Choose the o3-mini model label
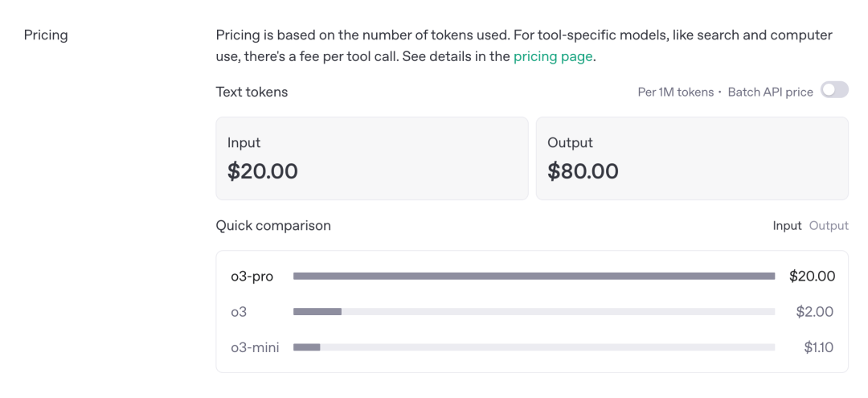The height and width of the screenshot is (398, 868). pos(255,347)
